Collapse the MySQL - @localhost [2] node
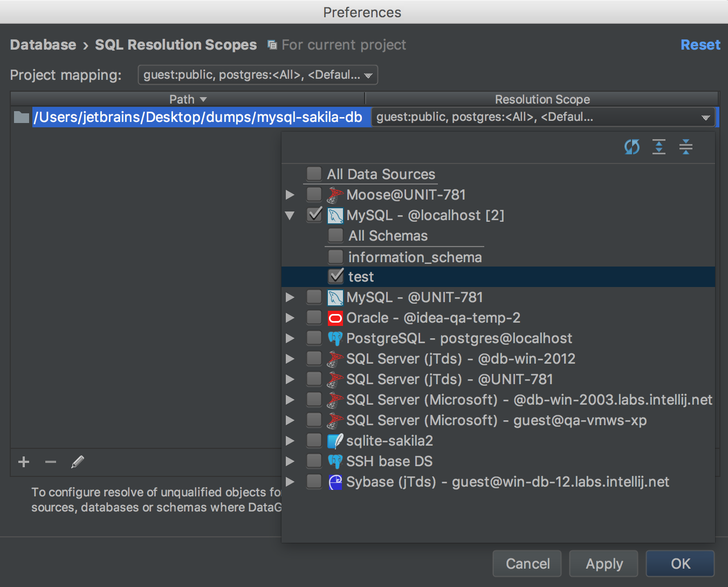 point(290,215)
